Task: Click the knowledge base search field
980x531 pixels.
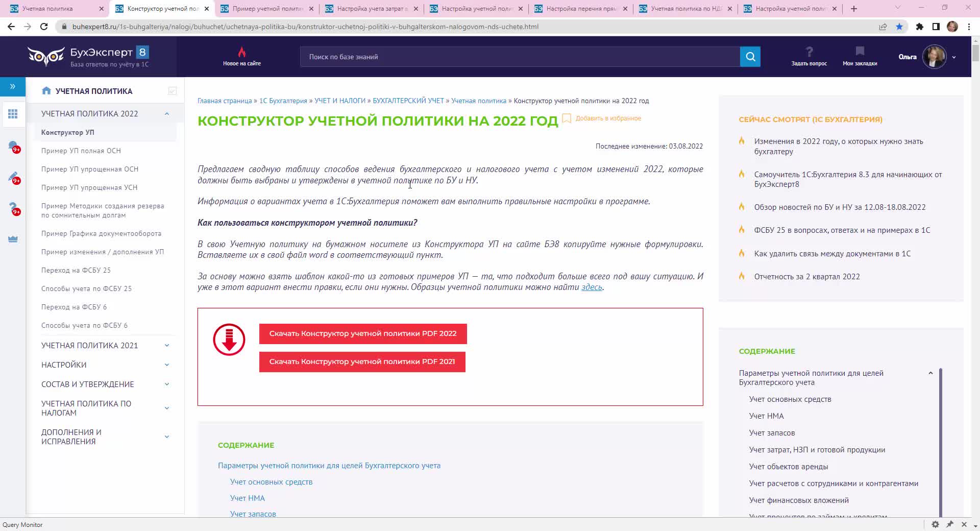Action: (520, 57)
